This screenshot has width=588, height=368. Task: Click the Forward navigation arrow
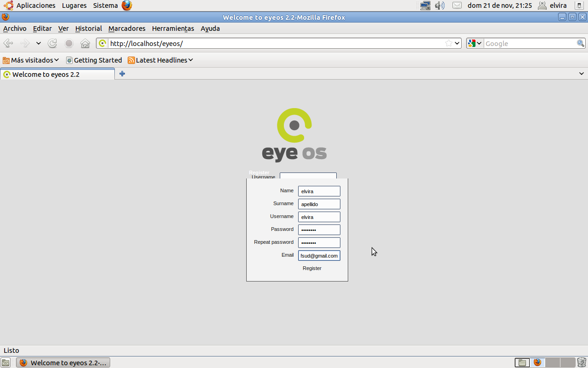pos(25,43)
